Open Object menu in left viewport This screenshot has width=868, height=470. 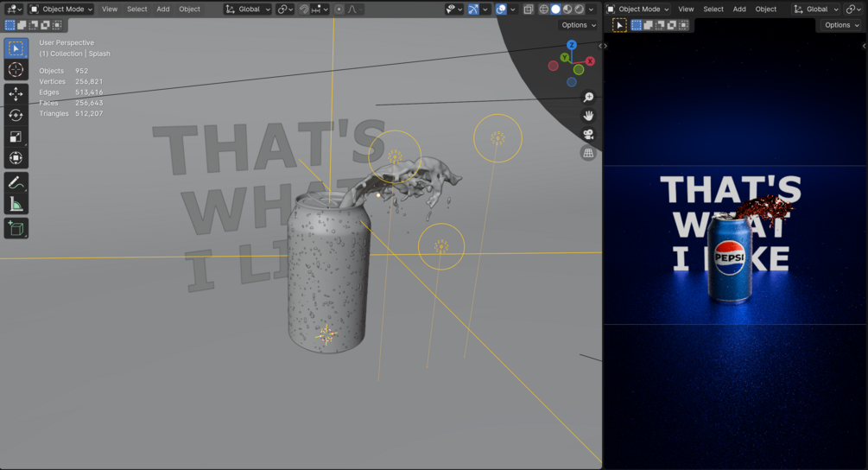point(189,9)
